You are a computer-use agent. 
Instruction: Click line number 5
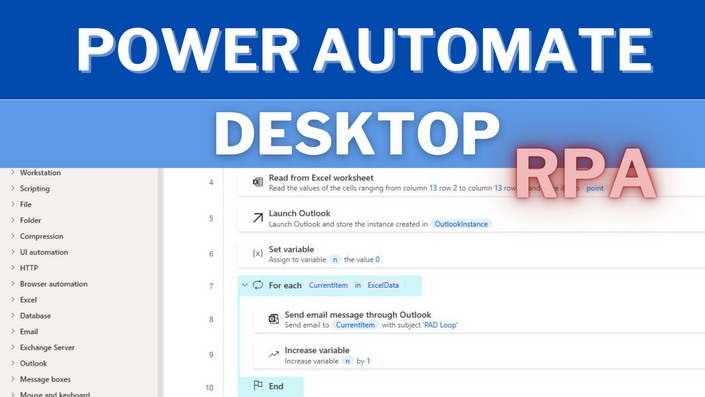(x=211, y=219)
